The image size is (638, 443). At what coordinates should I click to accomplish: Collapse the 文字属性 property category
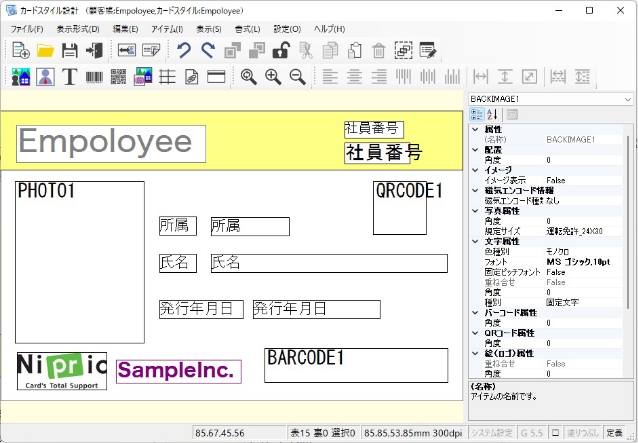pyautogui.click(x=475, y=241)
